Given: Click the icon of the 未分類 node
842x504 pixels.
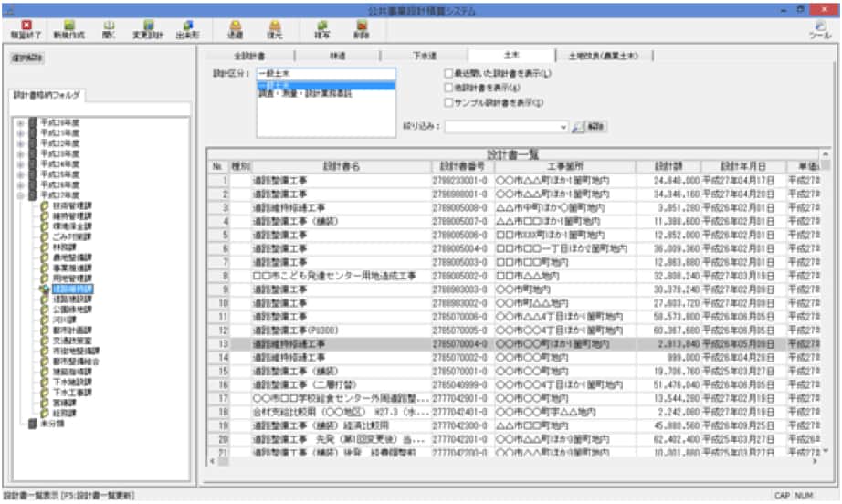Looking at the screenshot, I should pyautogui.click(x=33, y=424).
